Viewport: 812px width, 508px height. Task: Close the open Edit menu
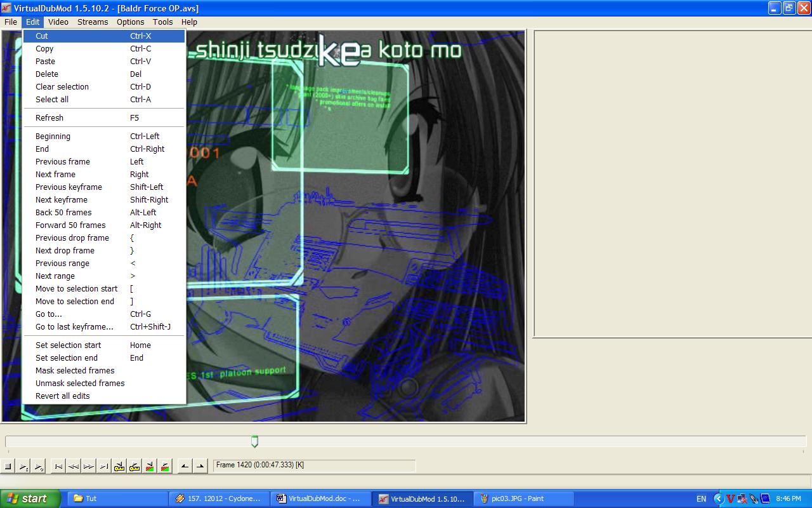pos(33,22)
